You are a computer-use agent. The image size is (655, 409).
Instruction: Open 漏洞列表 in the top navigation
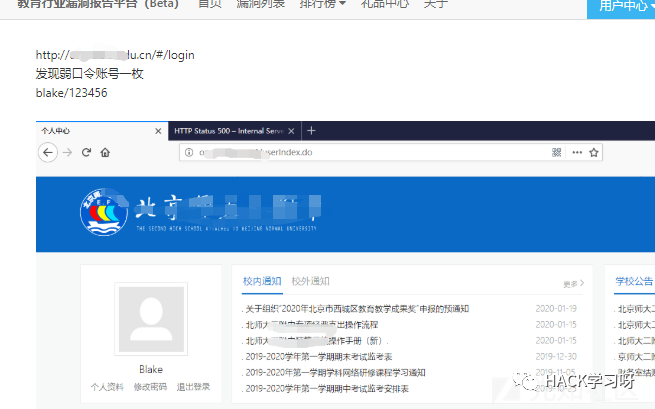tap(261, 4)
